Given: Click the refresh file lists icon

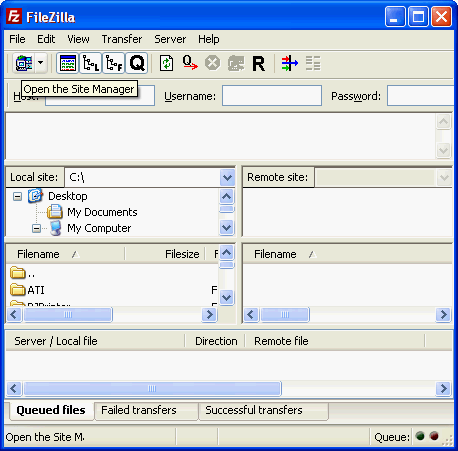Looking at the screenshot, I should (x=166, y=63).
